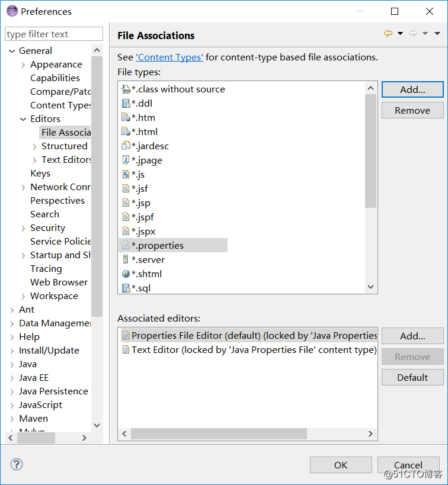Viewport: 448px width, 485px height.
Task: Open the Search preference page
Action: pyautogui.click(x=44, y=214)
